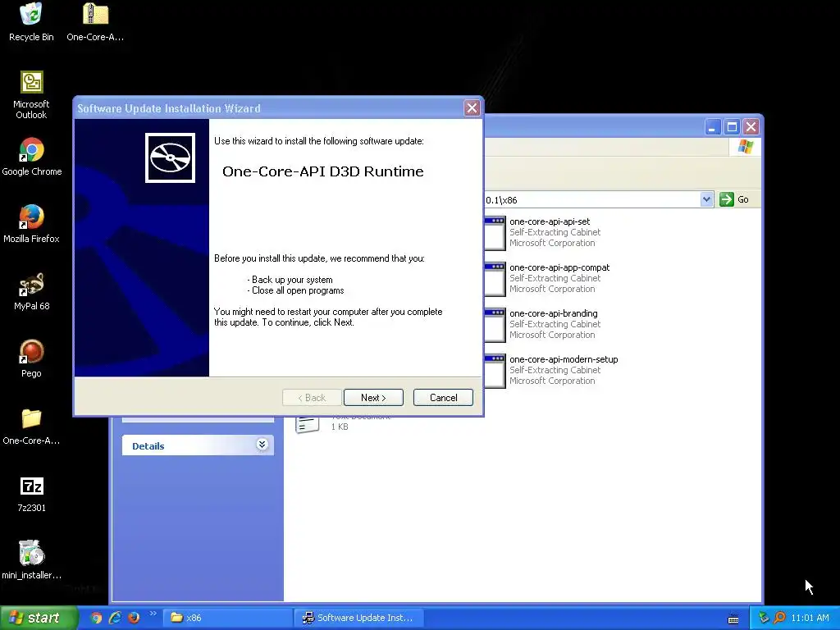Click the Go button next to address bar
The height and width of the screenshot is (630, 840).
(x=734, y=199)
